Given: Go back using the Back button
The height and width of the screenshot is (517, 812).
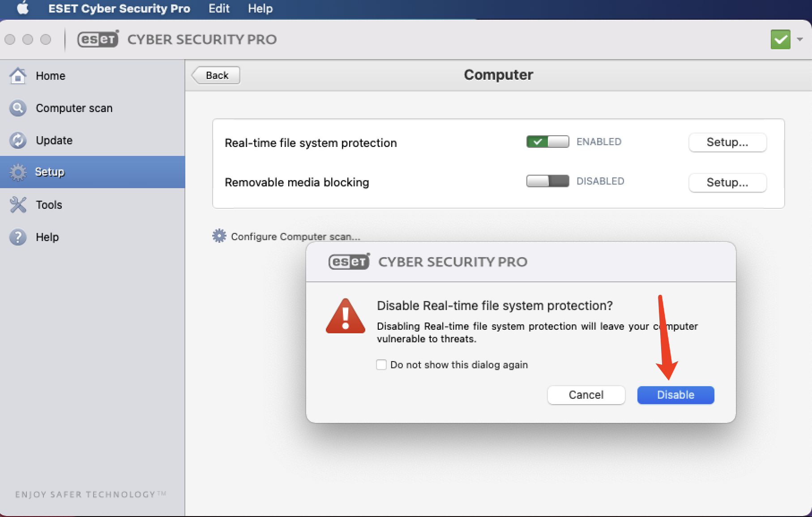Looking at the screenshot, I should point(217,75).
